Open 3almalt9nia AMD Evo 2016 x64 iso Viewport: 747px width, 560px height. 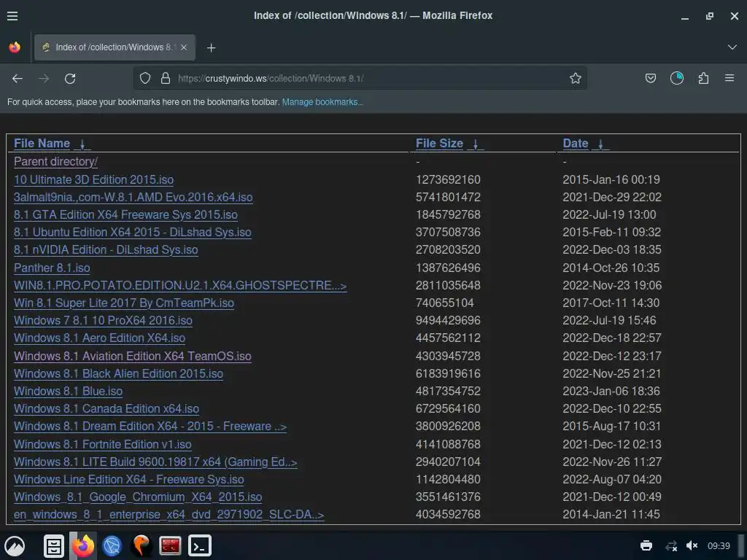(133, 197)
